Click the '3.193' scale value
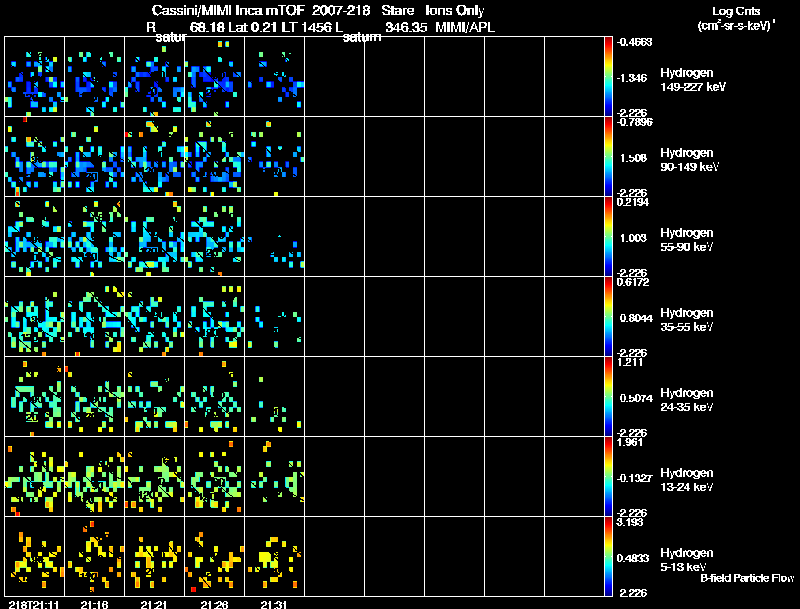Screen dimensions: 800x609 point(630,522)
